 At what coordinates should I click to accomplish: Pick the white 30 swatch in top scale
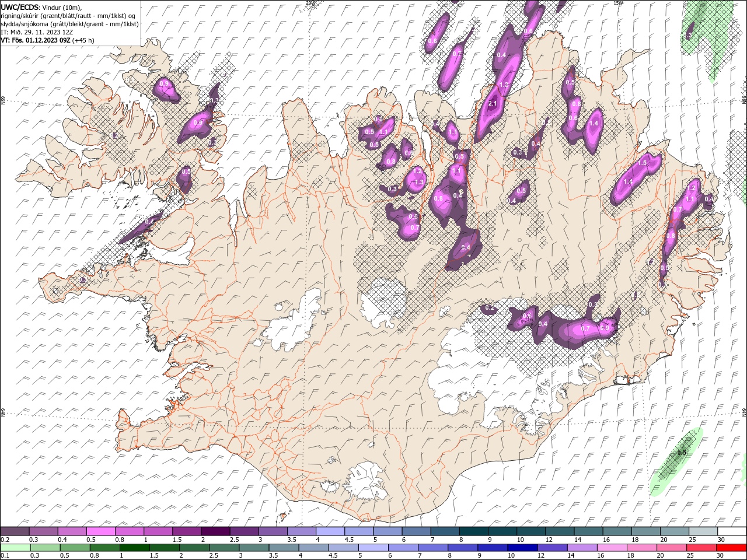point(732,531)
